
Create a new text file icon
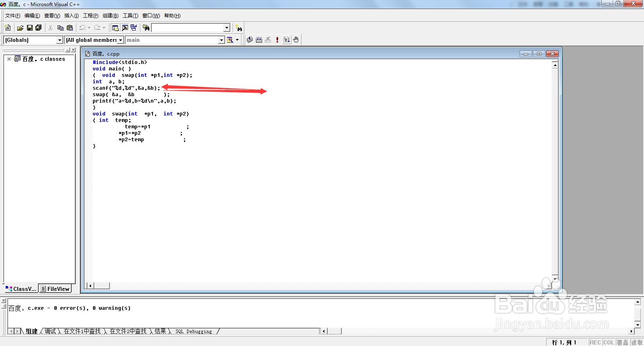pos(8,28)
